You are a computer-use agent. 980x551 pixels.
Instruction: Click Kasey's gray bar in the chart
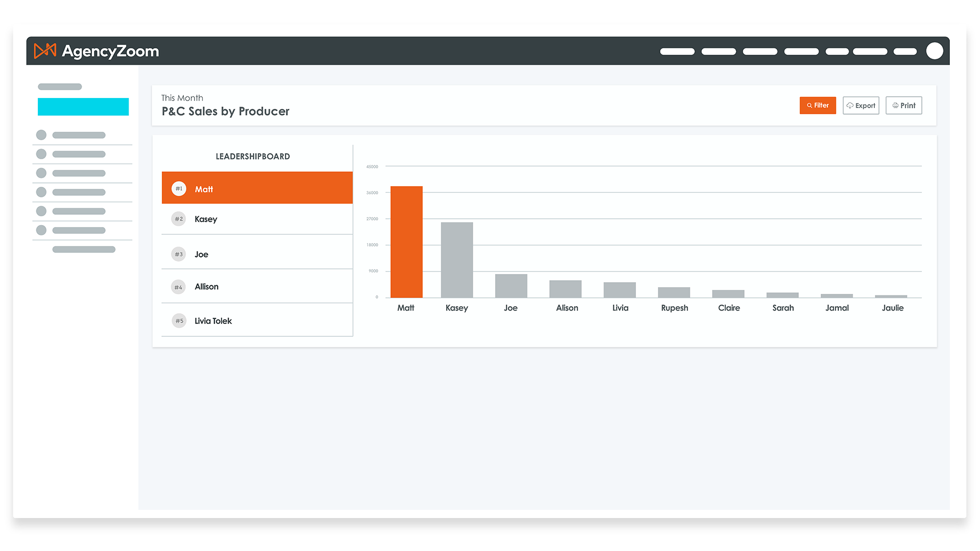point(456,259)
